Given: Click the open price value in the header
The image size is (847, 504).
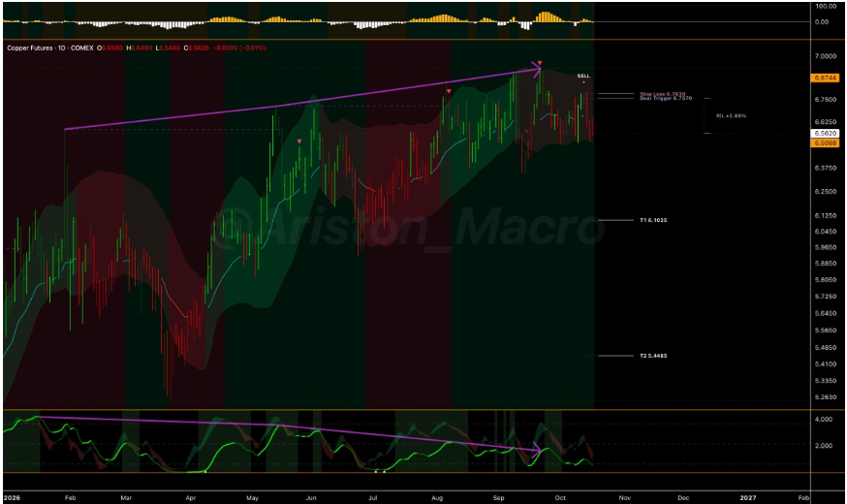Looking at the screenshot, I should tap(112, 48).
